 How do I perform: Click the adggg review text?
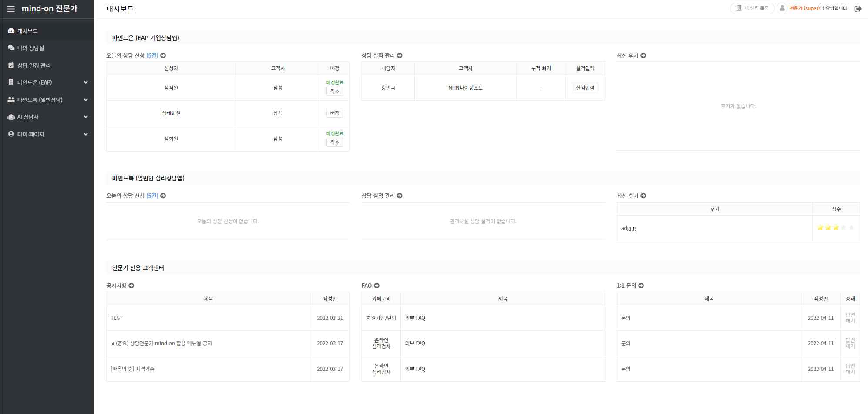pyautogui.click(x=629, y=228)
